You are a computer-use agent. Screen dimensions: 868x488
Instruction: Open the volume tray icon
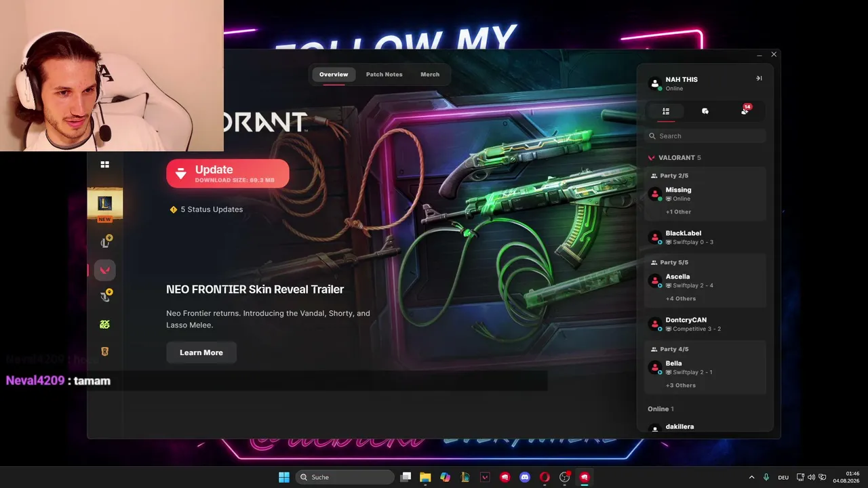pos(812,477)
